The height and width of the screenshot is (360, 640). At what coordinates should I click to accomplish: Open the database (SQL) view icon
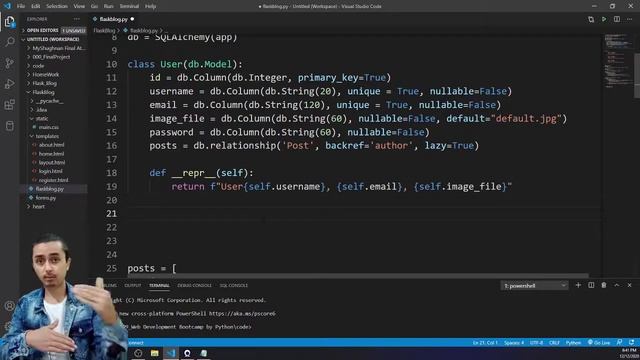9,125
